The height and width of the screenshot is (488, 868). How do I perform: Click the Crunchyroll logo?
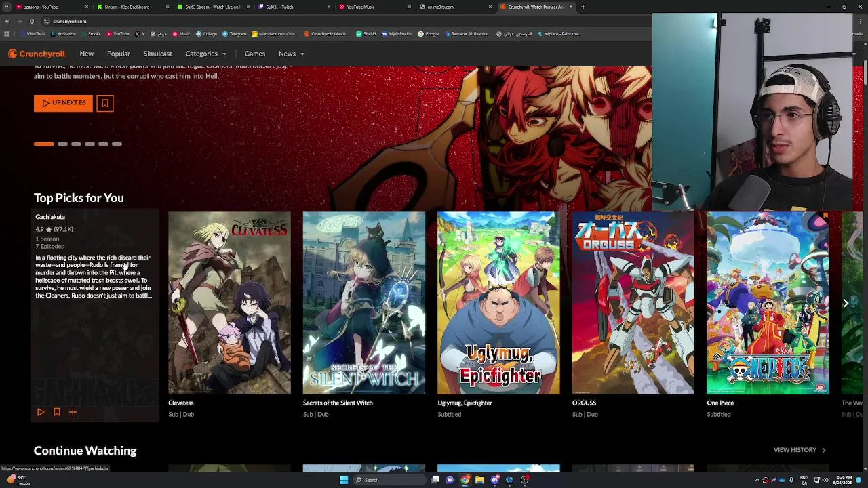37,54
